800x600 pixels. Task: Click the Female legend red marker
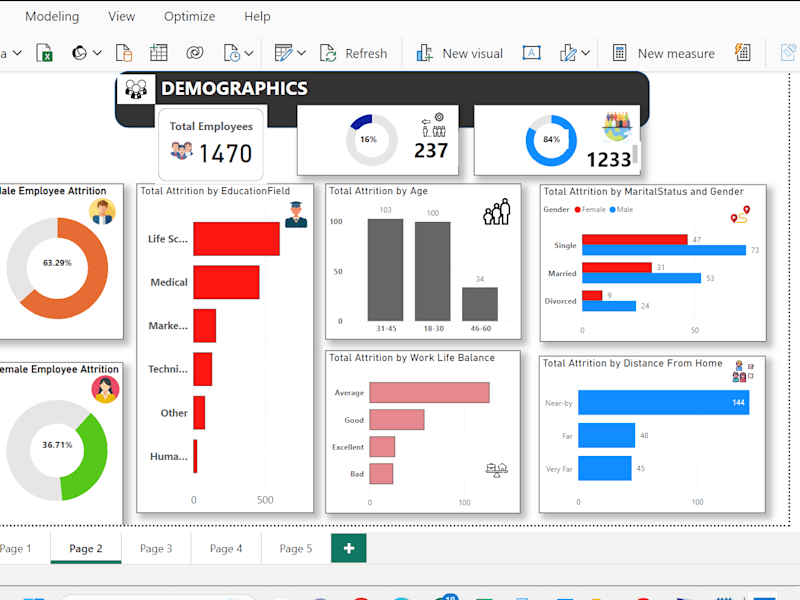pos(578,210)
